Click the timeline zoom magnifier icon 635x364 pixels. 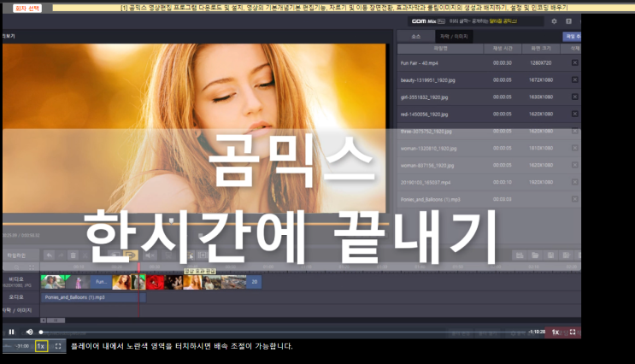pyautogui.click(x=16, y=267)
